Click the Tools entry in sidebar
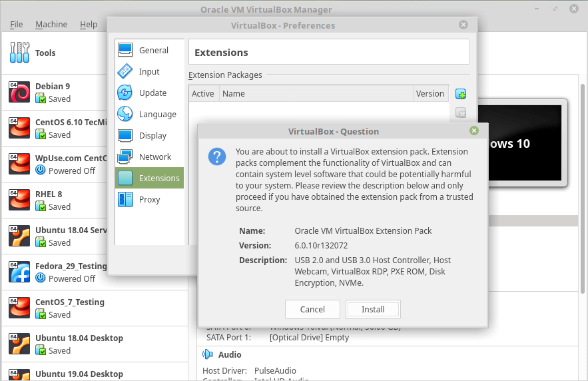The image size is (588, 381). click(45, 53)
